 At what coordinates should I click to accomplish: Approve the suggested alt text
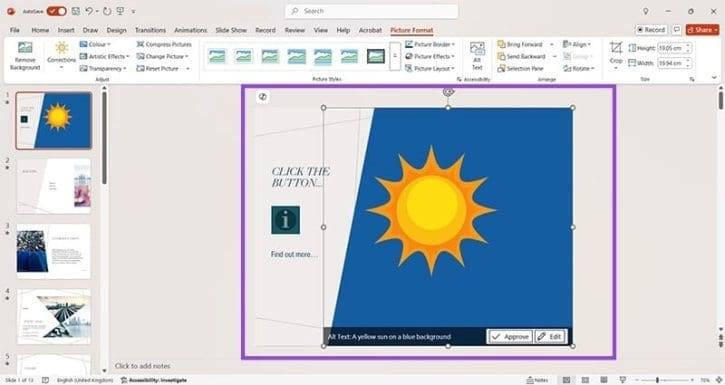click(510, 336)
